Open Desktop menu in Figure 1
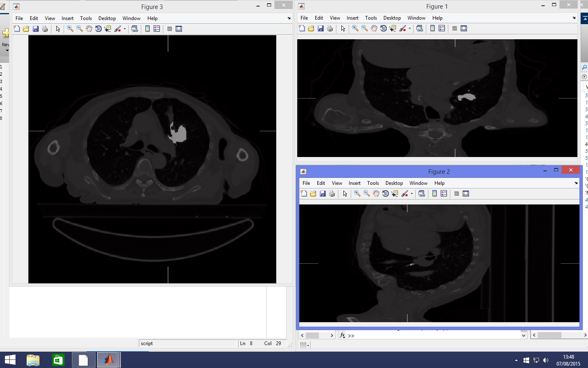 (392, 18)
